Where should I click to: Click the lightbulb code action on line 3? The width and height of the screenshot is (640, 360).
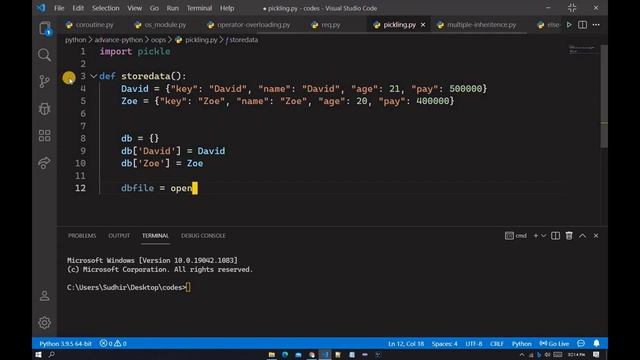point(69,78)
